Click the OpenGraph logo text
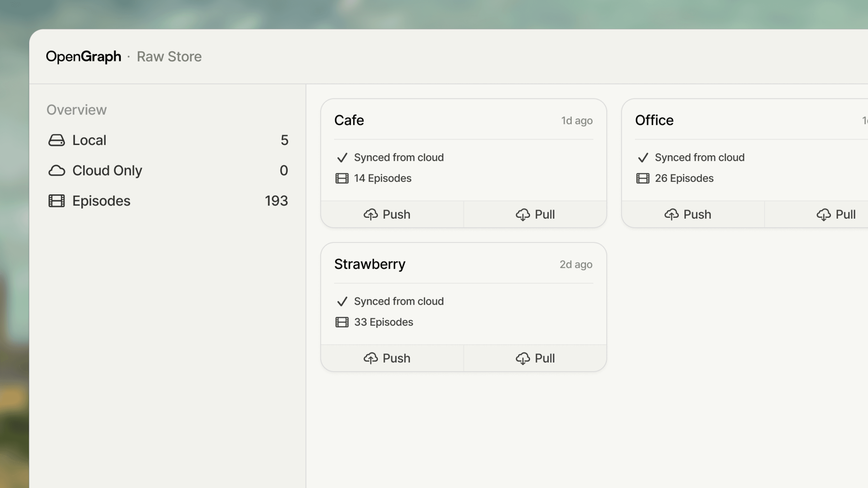This screenshot has width=868, height=488. [x=83, y=56]
